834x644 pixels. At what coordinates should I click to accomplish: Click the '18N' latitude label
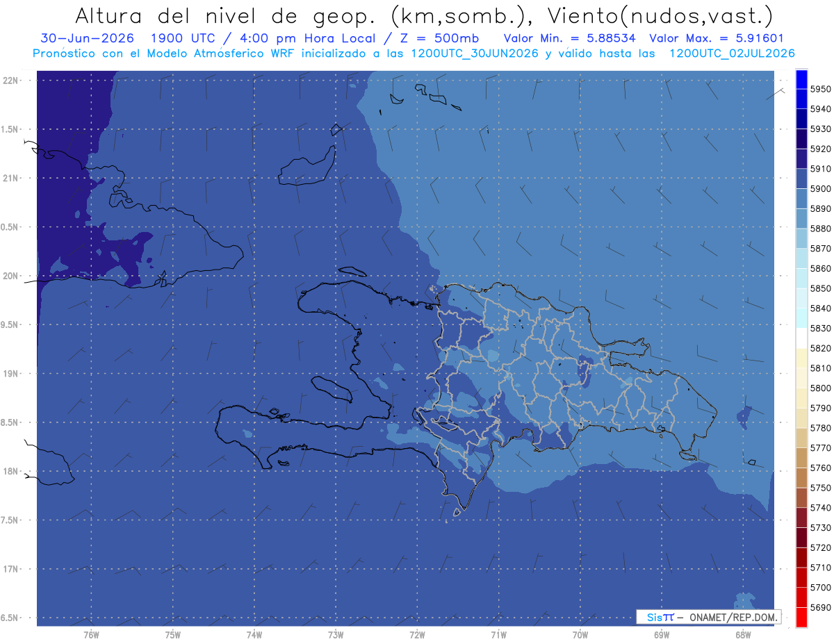[x=12, y=471]
